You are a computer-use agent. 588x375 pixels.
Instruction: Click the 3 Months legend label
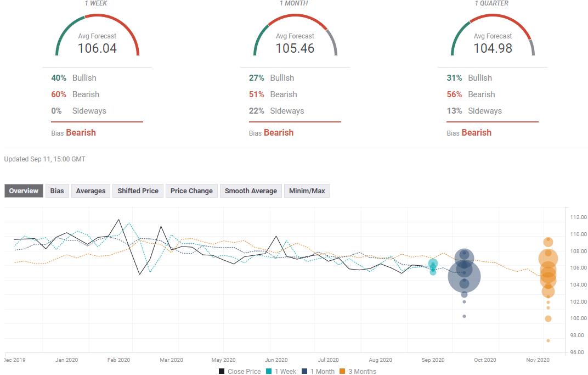(x=362, y=371)
